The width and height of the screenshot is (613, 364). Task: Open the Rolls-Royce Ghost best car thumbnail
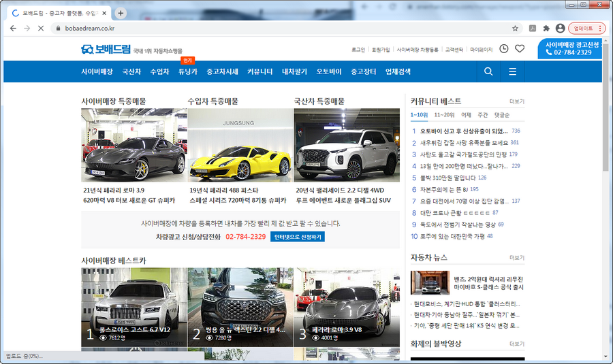[x=134, y=307]
